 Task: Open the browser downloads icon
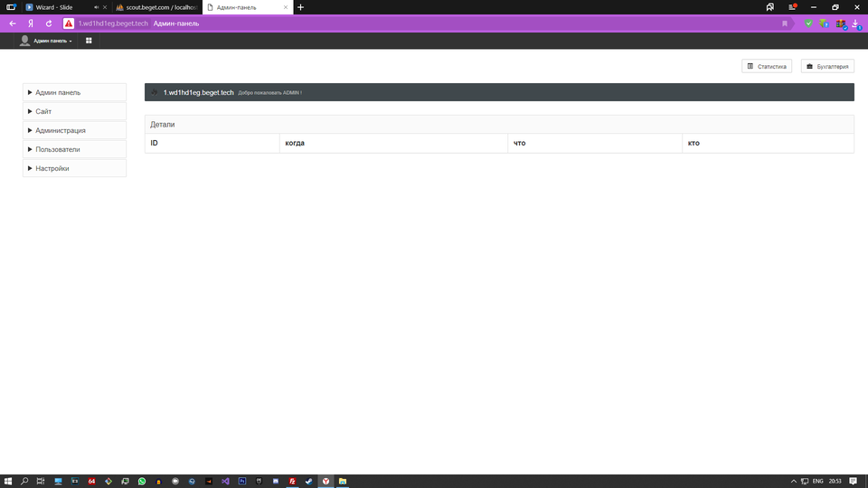(855, 23)
